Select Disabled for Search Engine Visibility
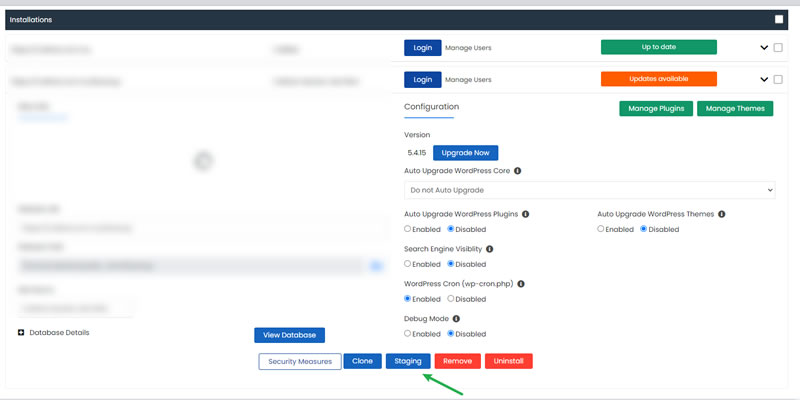Image resolution: width=800 pixels, height=400 pixels. 451,264
